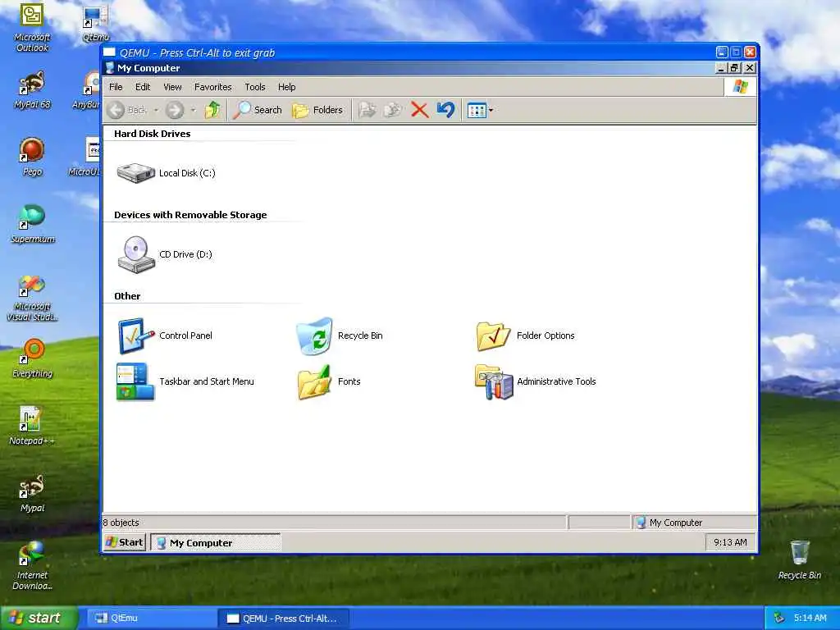840x630 pixels.
Task: Click the '8 objects' status bar text
Action: [121, 523]
